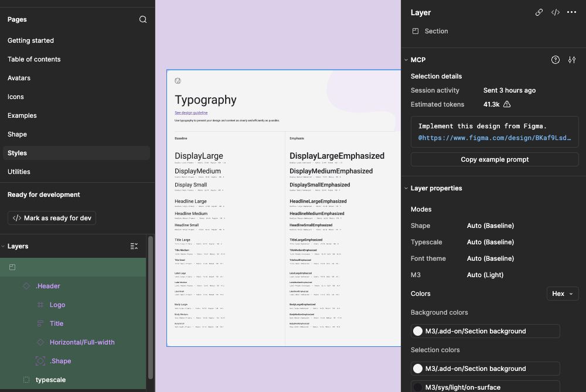Click the Selection details label
Viewport: 586px width, 392px height.
click(436, 76)
